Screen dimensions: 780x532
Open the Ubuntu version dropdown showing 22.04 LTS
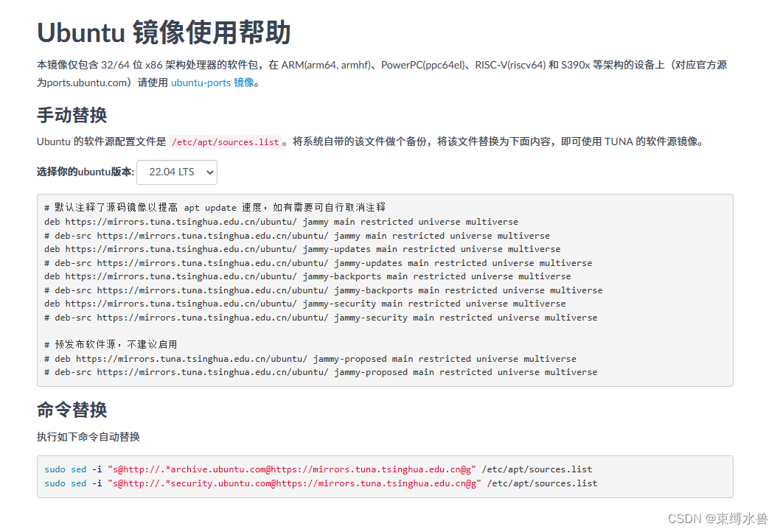[x=177, y=172]
